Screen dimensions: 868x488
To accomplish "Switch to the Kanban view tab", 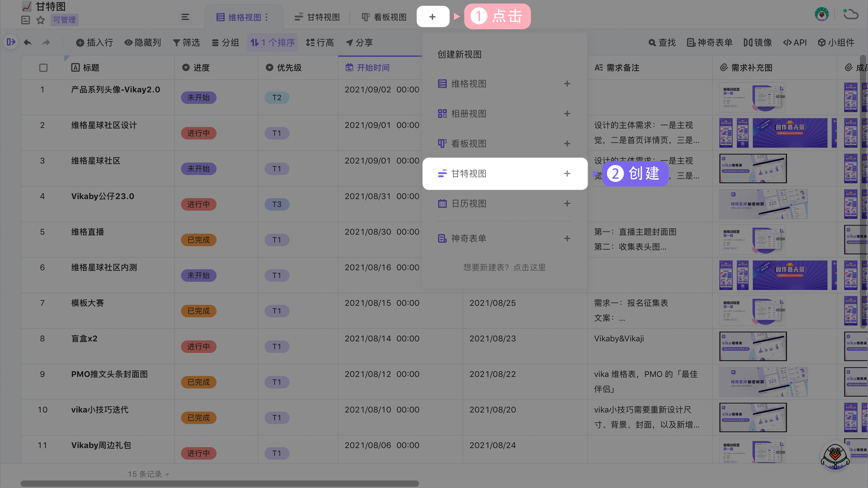I will tap(384, 17).
